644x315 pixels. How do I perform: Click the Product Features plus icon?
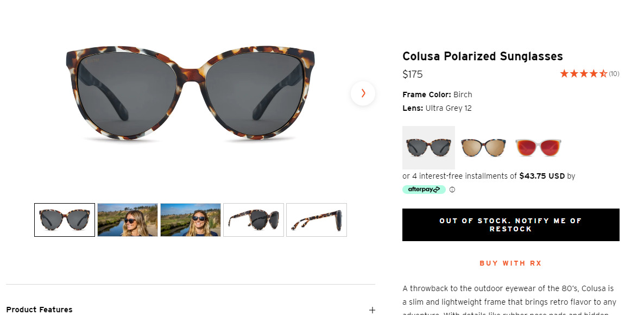point(372,310)
